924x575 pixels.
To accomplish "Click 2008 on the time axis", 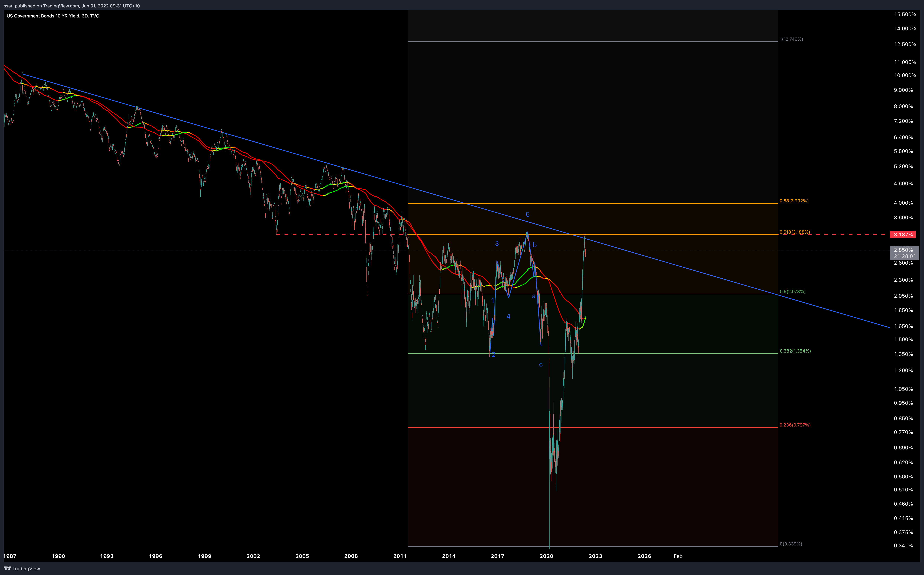I will [351, 556].
